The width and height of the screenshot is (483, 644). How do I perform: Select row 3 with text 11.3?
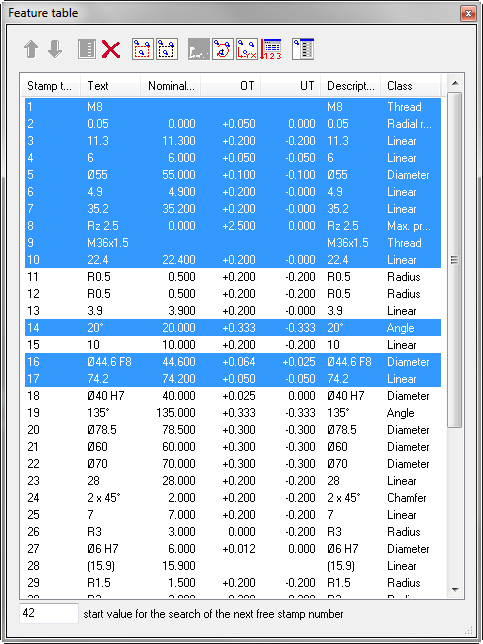click(x=233, y=141)
